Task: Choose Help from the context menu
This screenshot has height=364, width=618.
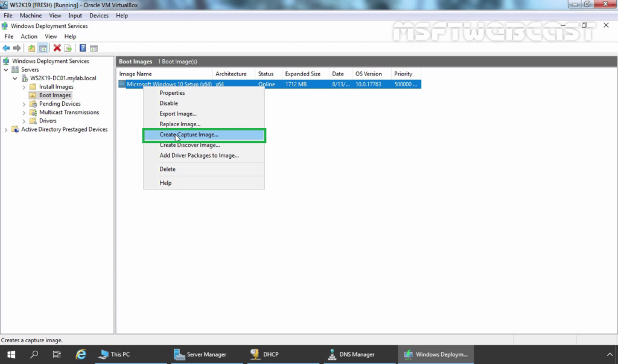Action: pyautogui.click(x=204, y=183)
